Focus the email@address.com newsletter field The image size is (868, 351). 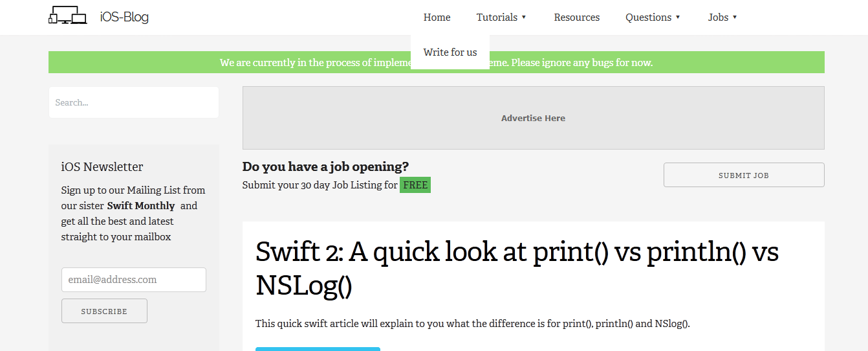(x=134, y=280)
